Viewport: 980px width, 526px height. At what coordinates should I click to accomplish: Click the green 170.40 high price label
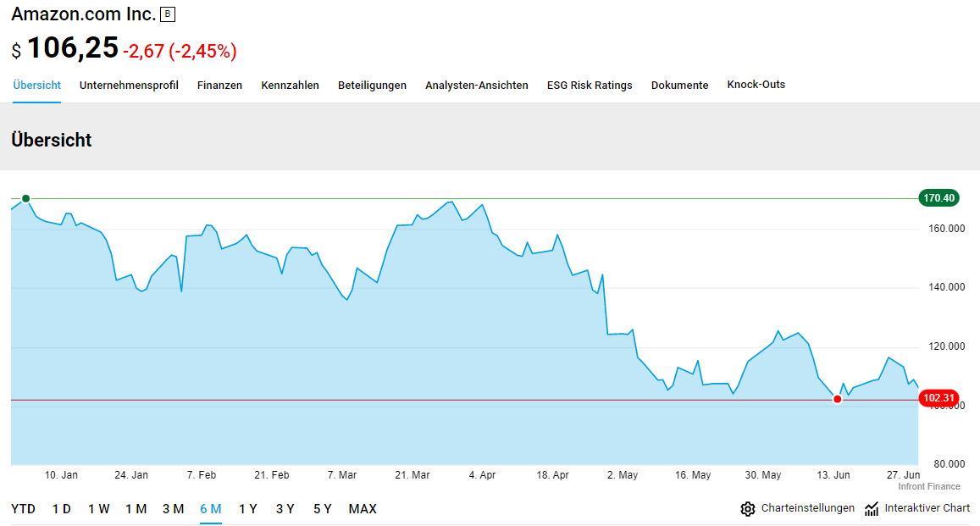(938, 198)
